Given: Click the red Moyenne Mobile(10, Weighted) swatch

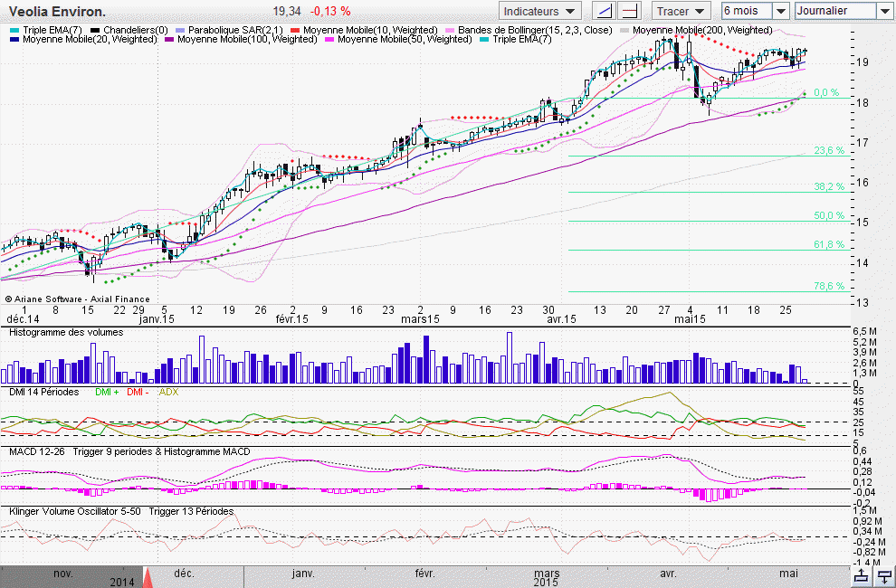Looking at the screenshot, I should (x=295, y=30).
